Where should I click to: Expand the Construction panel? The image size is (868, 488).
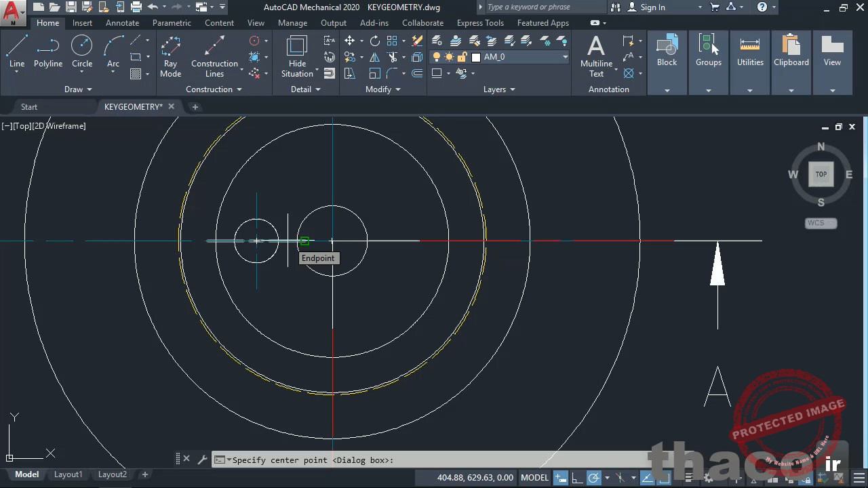[x=214, y=89]
